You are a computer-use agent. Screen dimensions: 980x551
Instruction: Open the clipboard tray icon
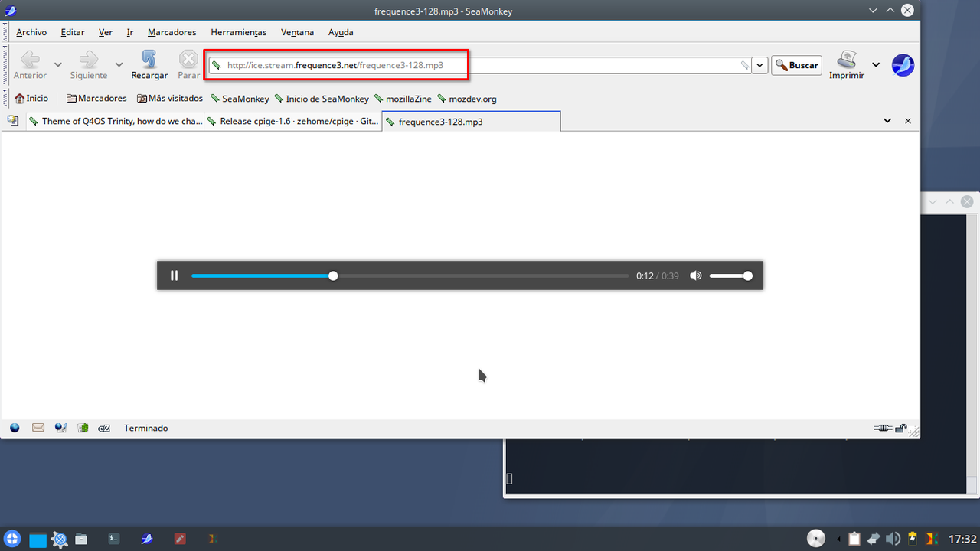click(x=854, y=539)
